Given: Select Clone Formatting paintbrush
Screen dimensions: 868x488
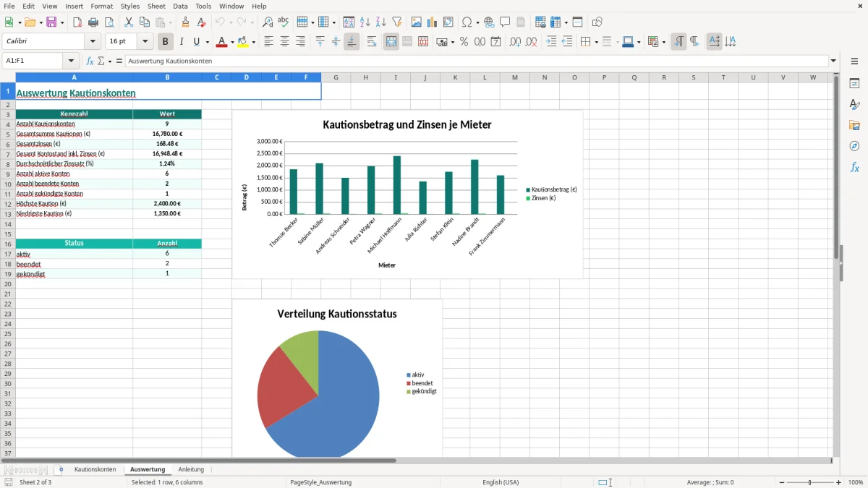Looking at the screenshot, I should pos(186,22).
